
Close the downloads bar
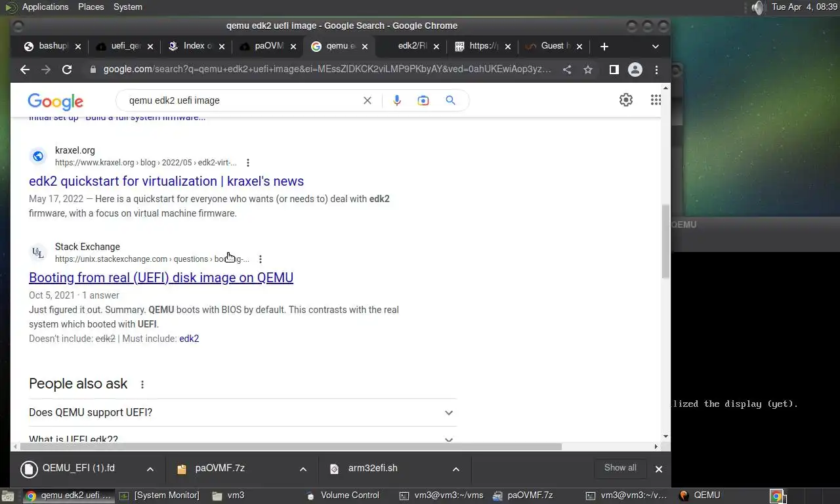[x=659, y=469]
